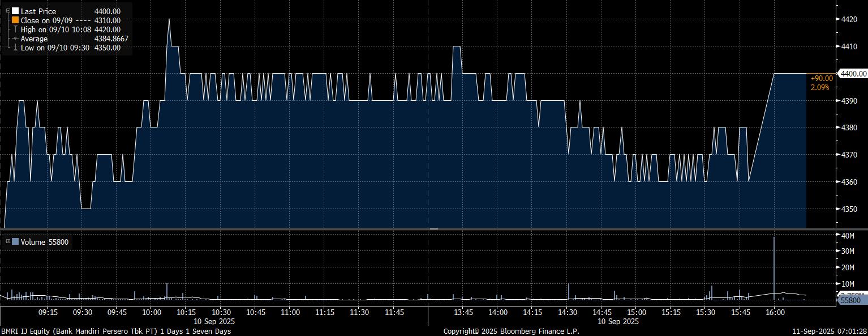Click the Last Price legend text

(x=38, y=11)
